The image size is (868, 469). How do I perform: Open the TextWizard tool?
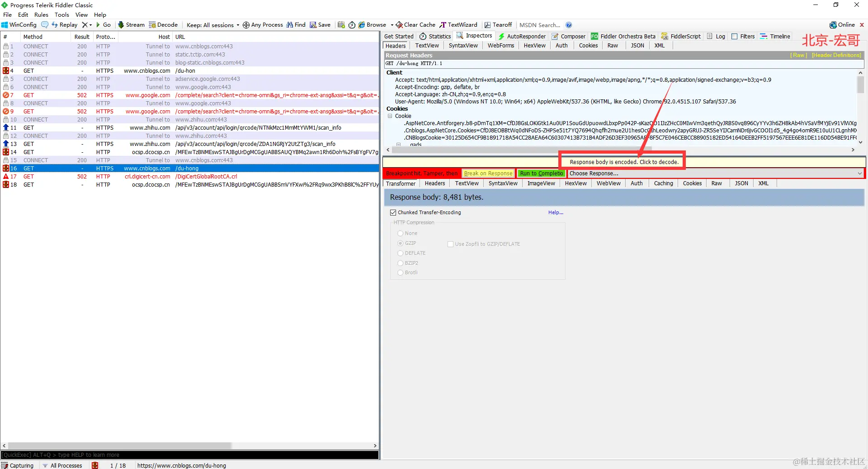(x=458, y=25)
